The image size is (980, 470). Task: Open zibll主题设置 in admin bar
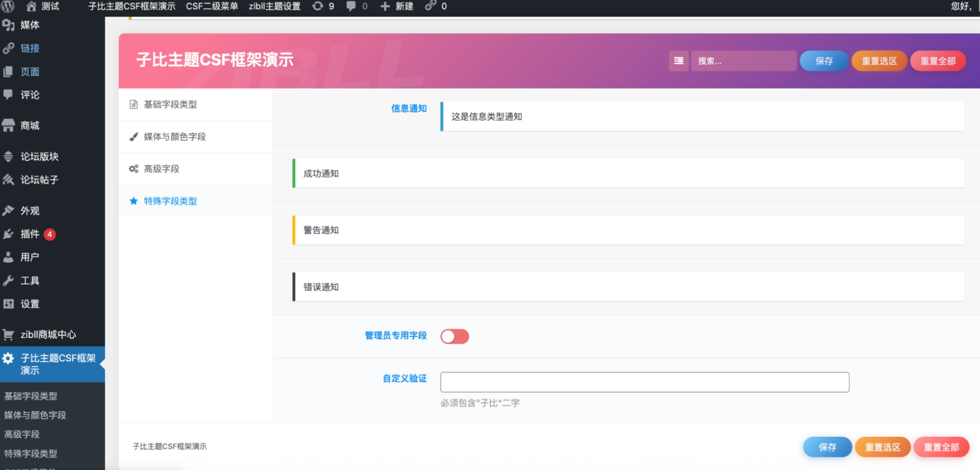pos(275,6)
